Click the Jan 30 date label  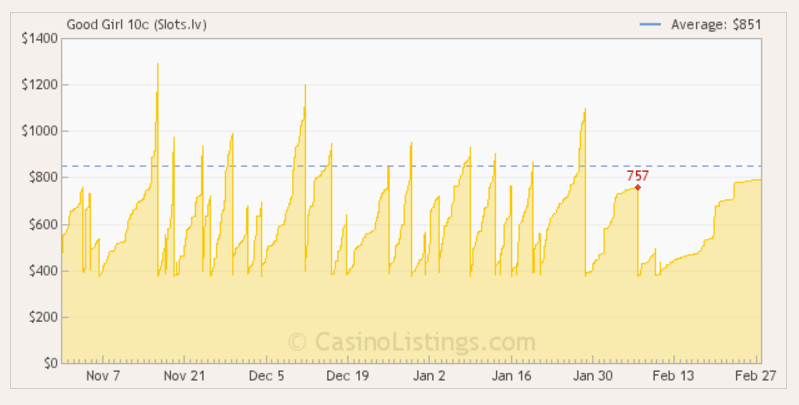593,376
